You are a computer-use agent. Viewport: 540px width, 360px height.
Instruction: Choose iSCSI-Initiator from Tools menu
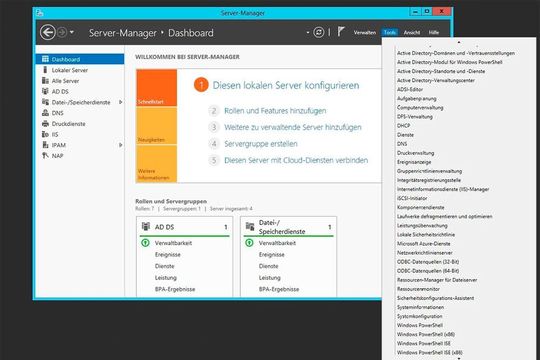(x=412, y=198)
